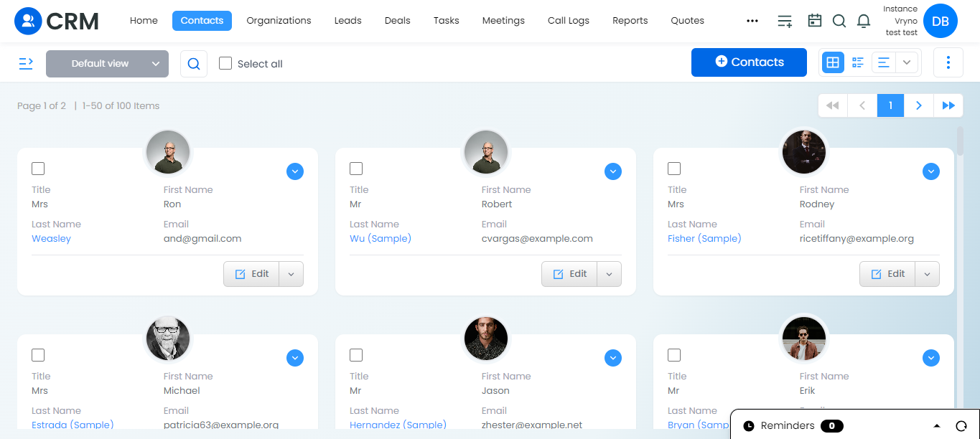The image size is (980, 439).
Task: Click the header search magnifier icon
Action: 839,21
